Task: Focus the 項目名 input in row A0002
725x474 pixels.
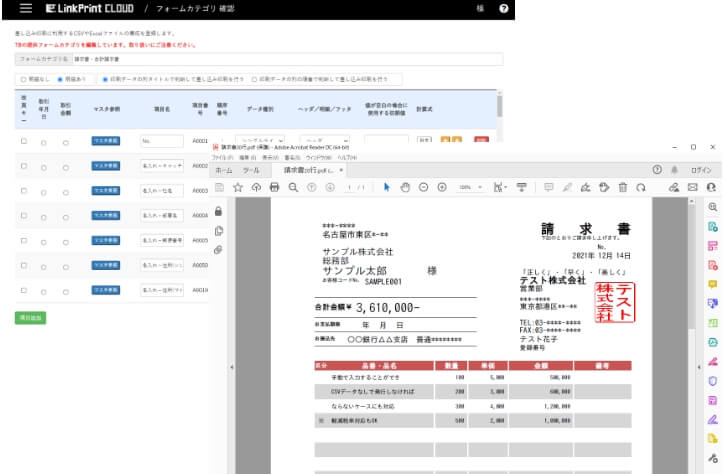Action: [x=162, y=166]
